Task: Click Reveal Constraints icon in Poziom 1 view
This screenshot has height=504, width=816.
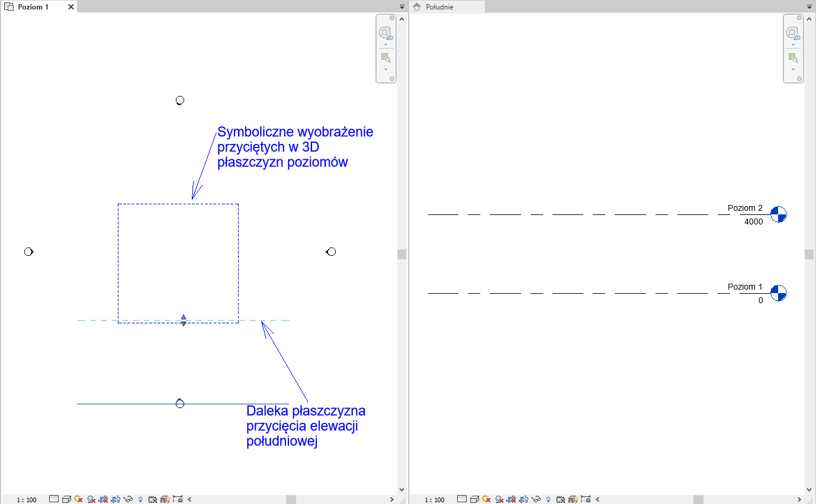Action: 178,499
